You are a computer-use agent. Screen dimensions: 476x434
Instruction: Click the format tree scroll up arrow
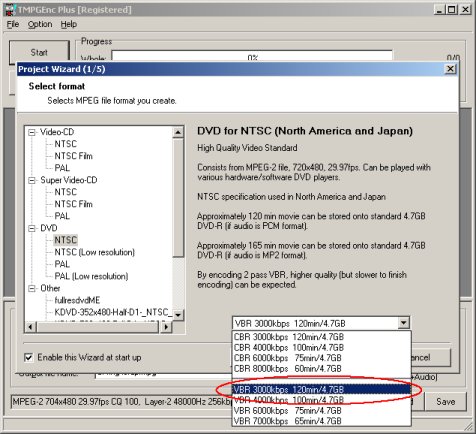pyautogui.click(x=178, y=132)
